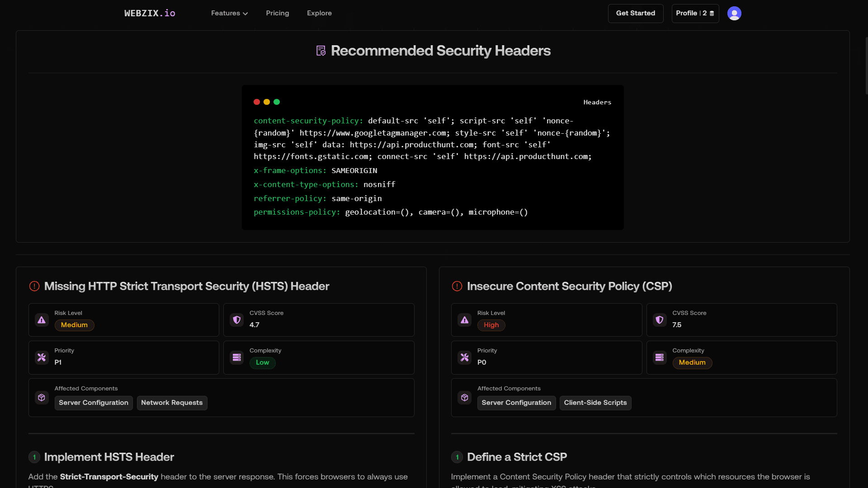The image size is (868, 488).
Task: Go to the Explore page
Action: pos(319,13)
